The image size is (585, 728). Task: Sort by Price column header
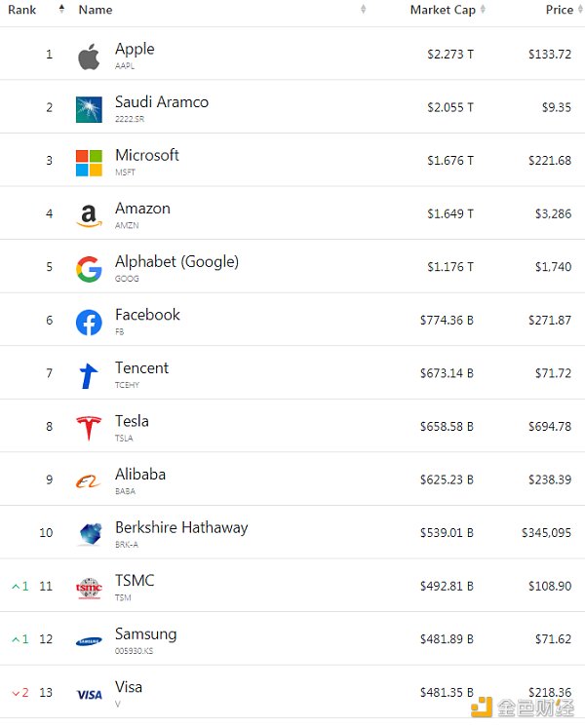coord(559,10)
